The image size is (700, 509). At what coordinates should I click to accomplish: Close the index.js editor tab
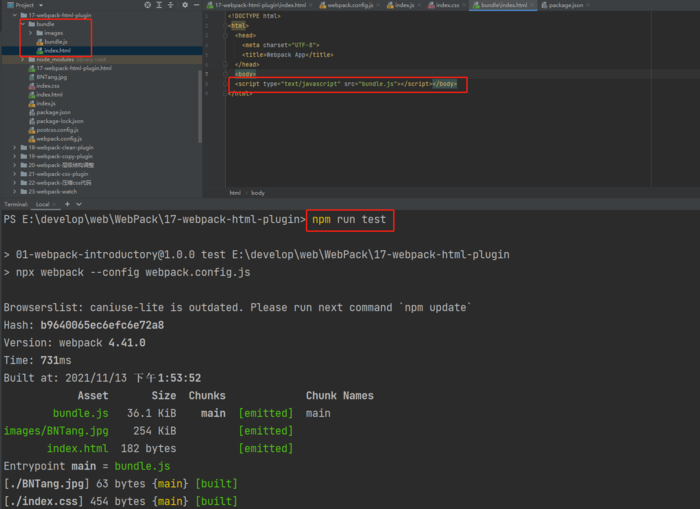419,5
